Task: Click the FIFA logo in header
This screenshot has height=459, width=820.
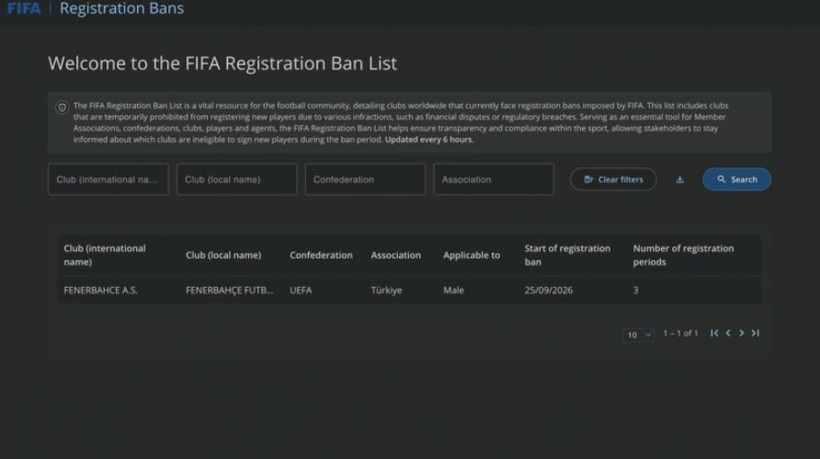Action: pos(24,8)
